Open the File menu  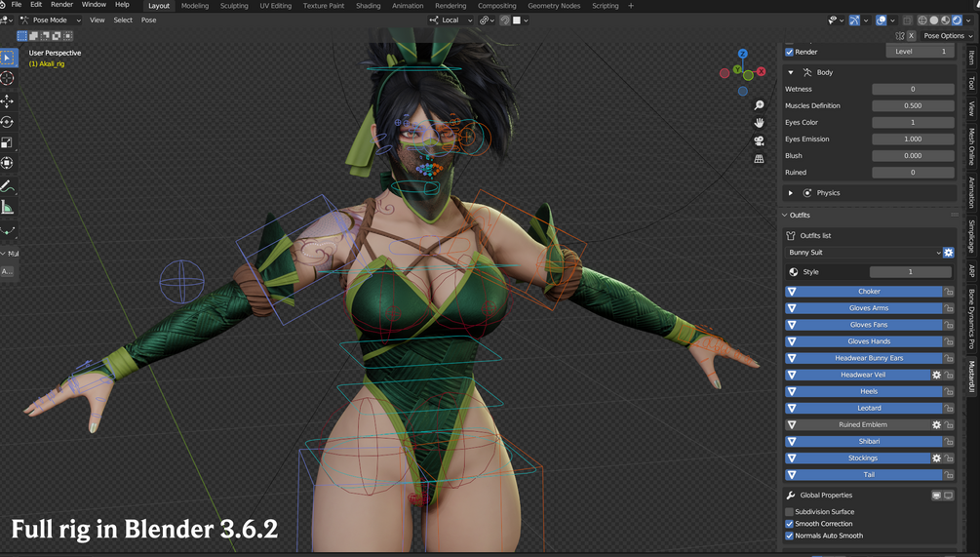tap(17, 4)
